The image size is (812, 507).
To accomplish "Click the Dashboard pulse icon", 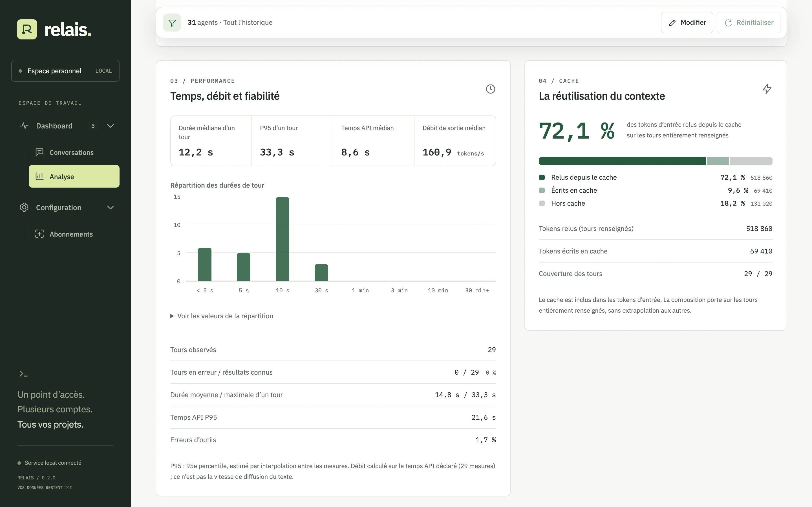I will (x=24, y=126).
